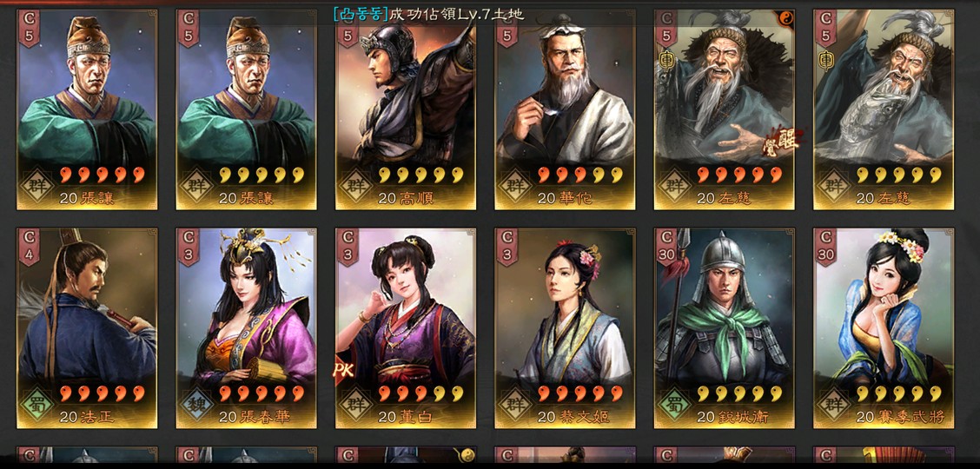
Task: Select the 高順 general card
Action: (405, 109)
